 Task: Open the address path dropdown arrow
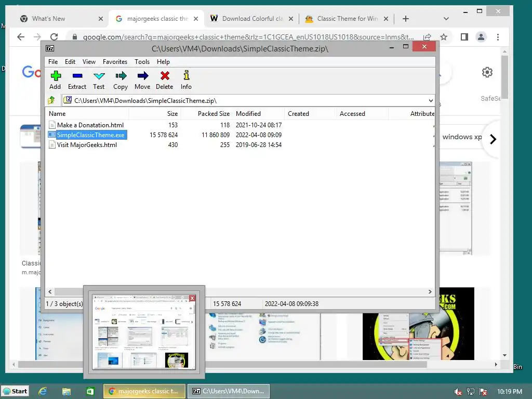[431, 100]
